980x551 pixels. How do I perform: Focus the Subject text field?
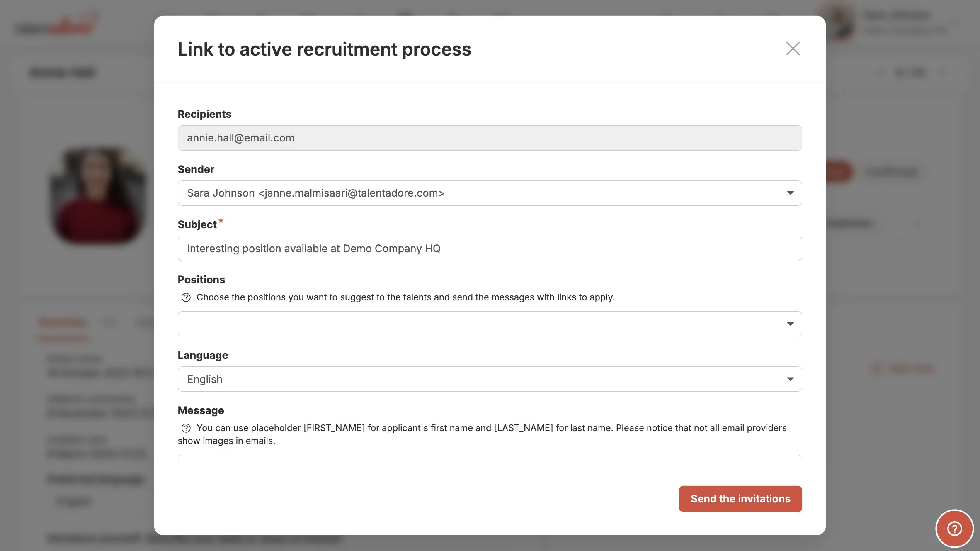[489, 248]
